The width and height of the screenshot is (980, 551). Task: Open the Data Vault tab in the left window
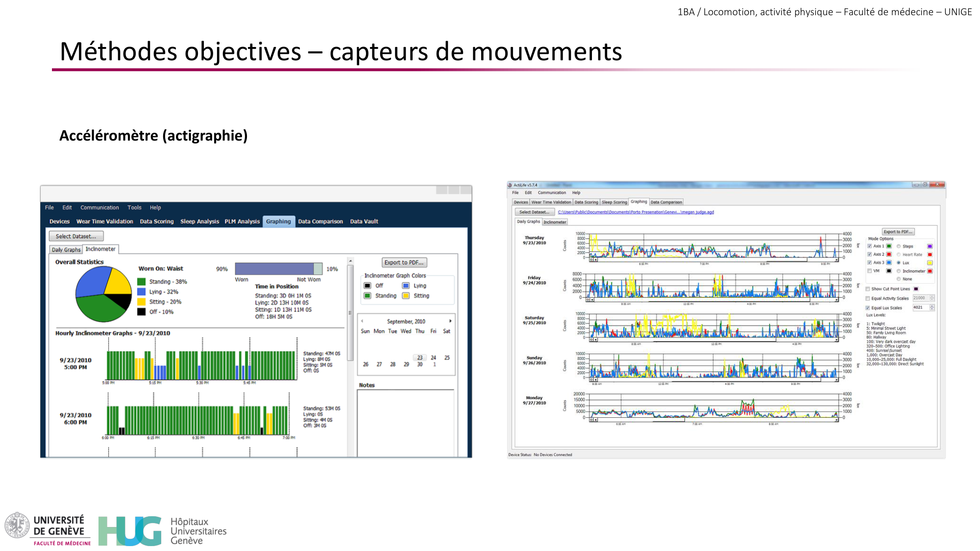coord(364,221)
